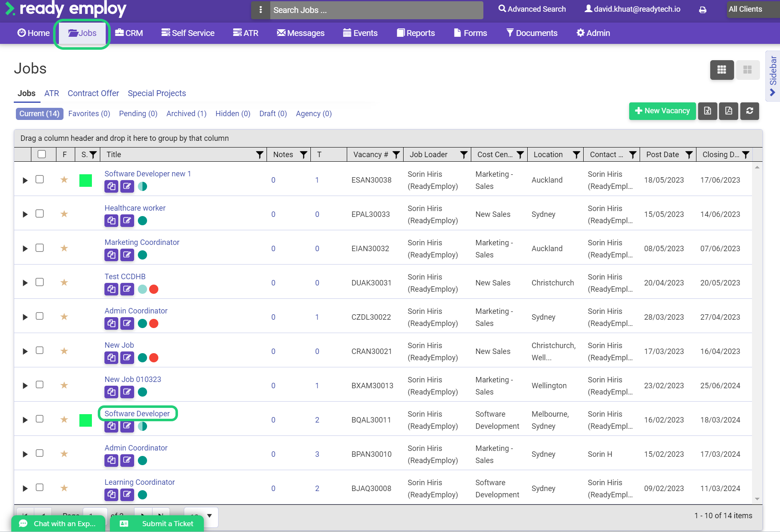Click the New Vacancy button
The width and height of the screenshot is (780, 532).
click(662, 111)
